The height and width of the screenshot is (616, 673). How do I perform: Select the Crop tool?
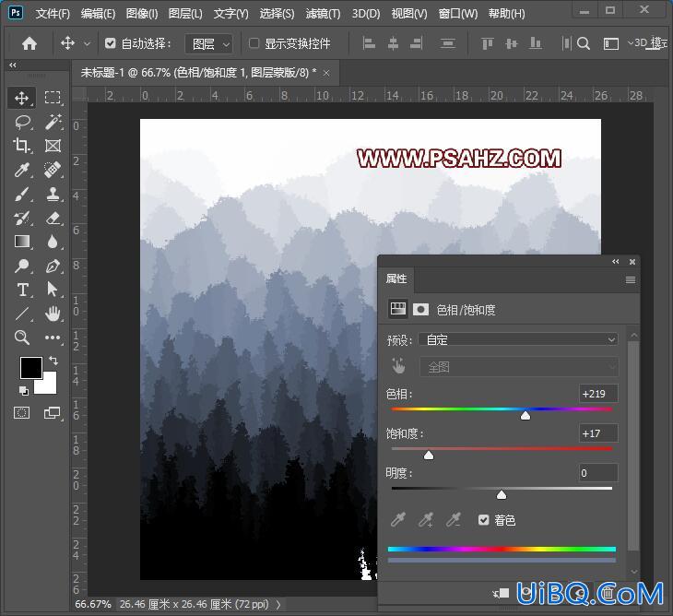click(x=21, y=146)
